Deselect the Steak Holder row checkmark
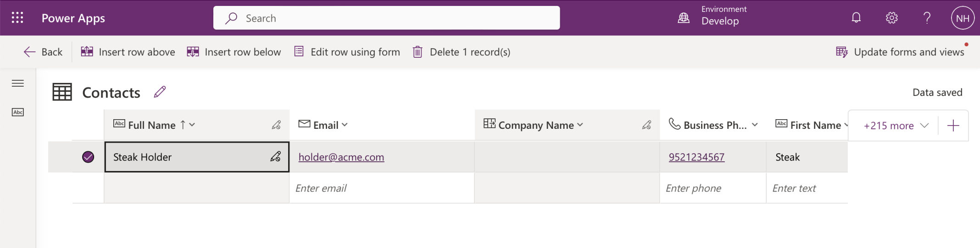The height and width of the screenshot is (248, 980). coord(88,157)
